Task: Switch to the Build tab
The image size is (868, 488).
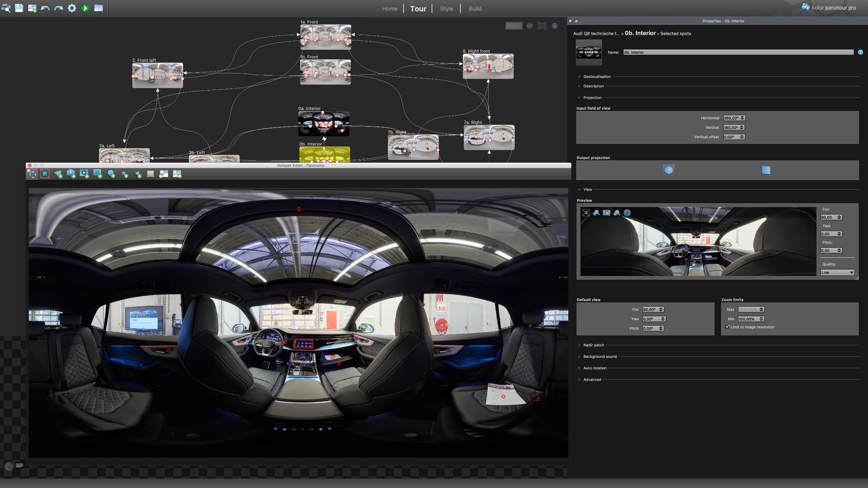Action: [475, 8]
